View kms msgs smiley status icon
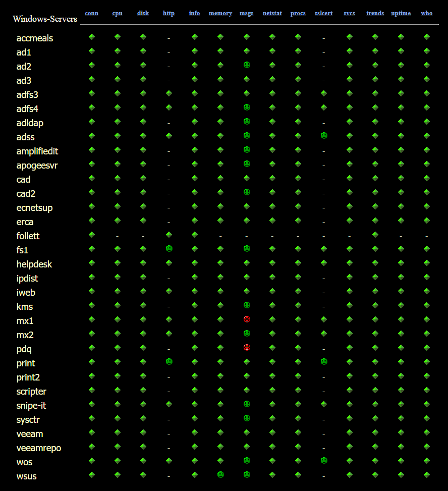This screenshot has width=448, height=491. pos(247,305)
